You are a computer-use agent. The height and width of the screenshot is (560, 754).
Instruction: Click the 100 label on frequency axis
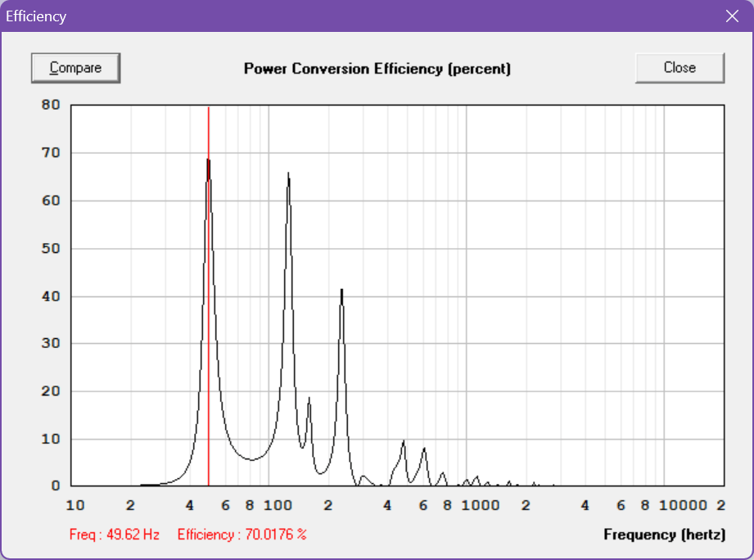(278, 506)
